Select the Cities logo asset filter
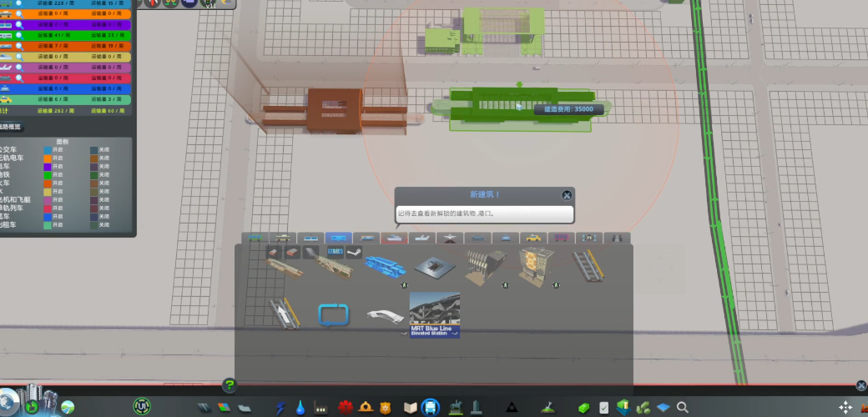 pyautogui.click(x=336, y=252)
